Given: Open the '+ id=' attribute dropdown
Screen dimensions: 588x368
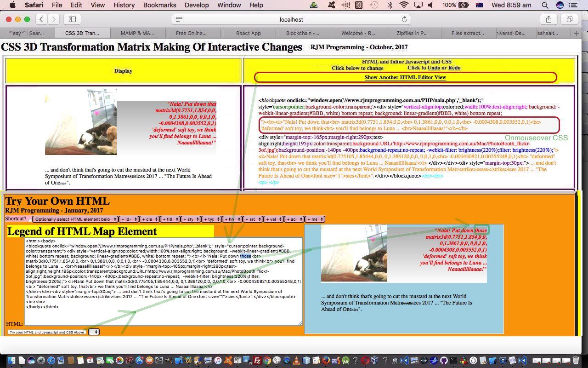Looking at the screenshot, I should click(x=129, y=219).
